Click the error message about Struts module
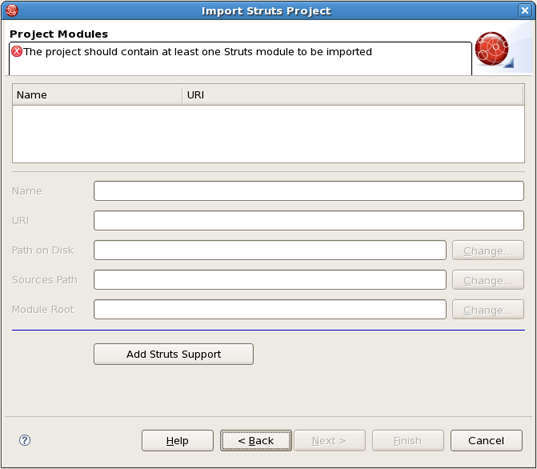 click(x=198, y=52)
